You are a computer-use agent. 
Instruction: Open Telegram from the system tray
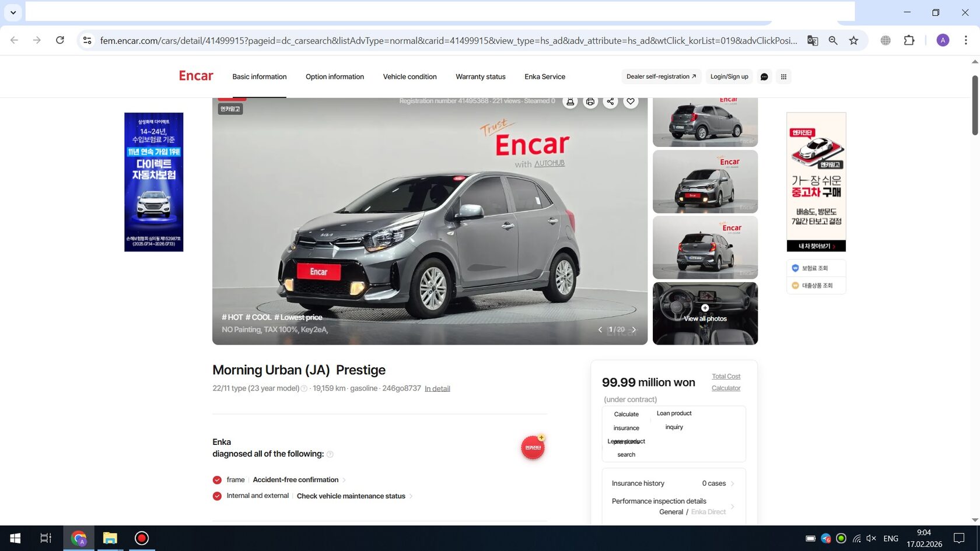click(826, 538)
